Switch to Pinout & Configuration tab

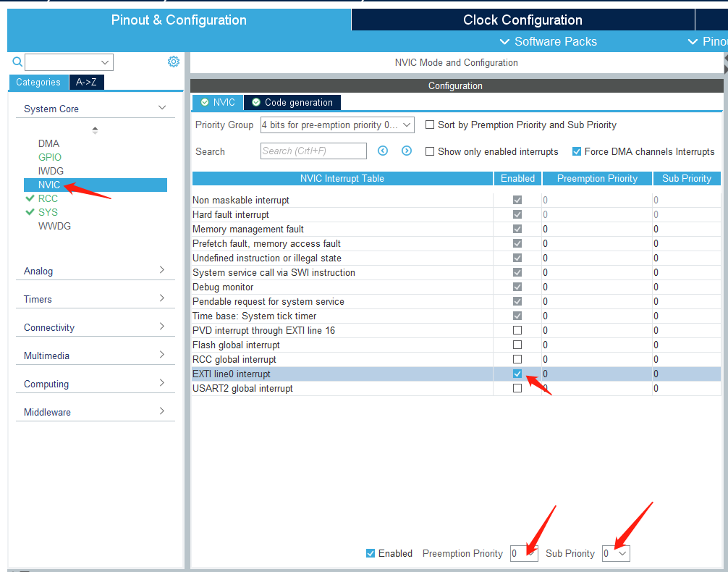pyautogui.click(x=179, y=20)
